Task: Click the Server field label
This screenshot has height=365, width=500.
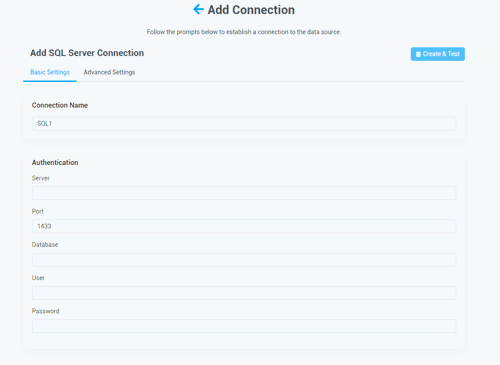Action: (x=41, y=178)
